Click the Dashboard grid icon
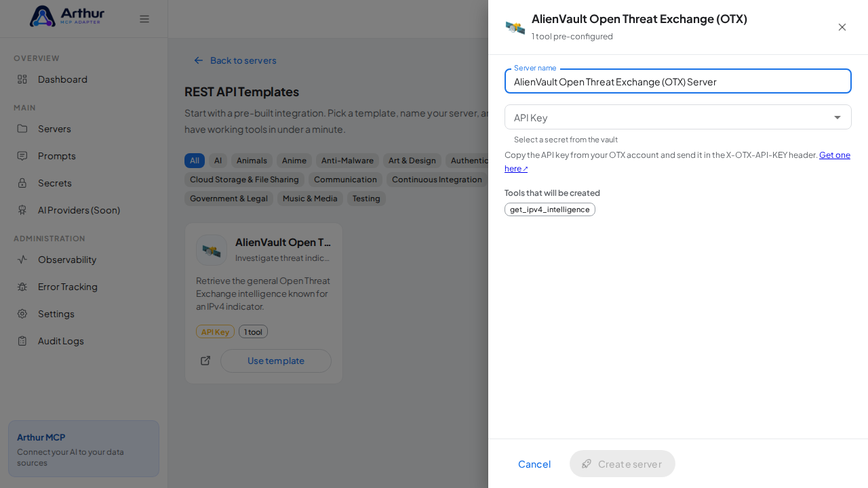 [x=22, y=79]
